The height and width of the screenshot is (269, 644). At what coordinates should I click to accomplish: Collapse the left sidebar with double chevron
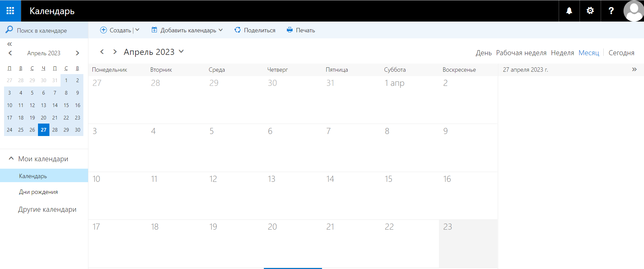9,44
